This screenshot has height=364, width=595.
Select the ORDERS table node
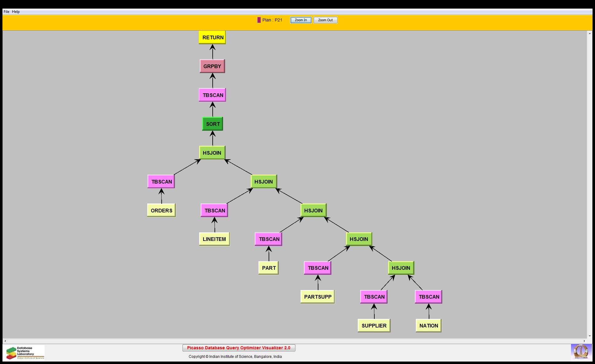161,211
